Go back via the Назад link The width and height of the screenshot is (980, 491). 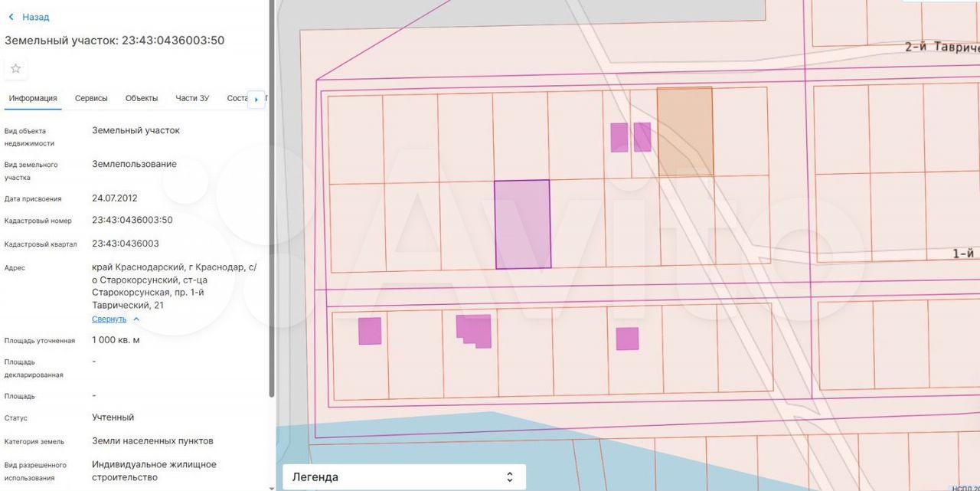35,17
